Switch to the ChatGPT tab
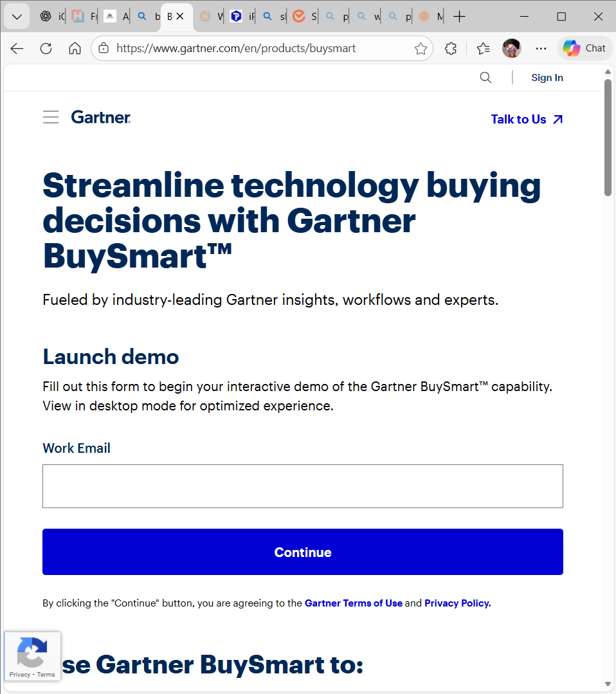 46,17
